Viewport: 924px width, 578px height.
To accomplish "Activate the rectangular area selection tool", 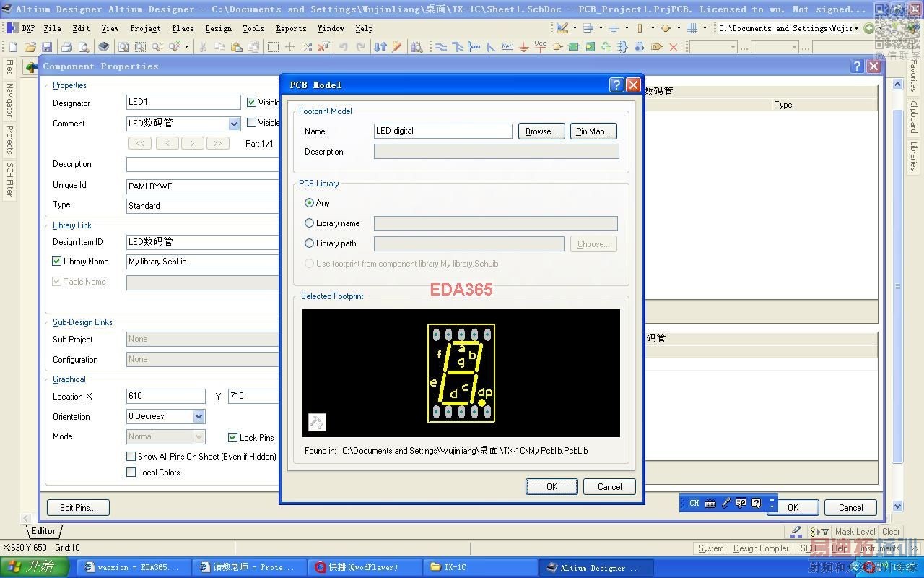I will point(273,47).
